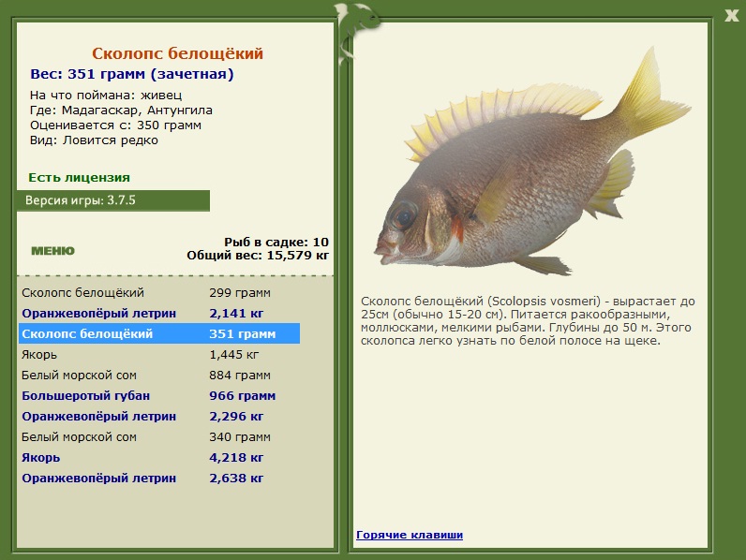
Task: Open the Горячие клавиши link
Action: coord(410,535)
